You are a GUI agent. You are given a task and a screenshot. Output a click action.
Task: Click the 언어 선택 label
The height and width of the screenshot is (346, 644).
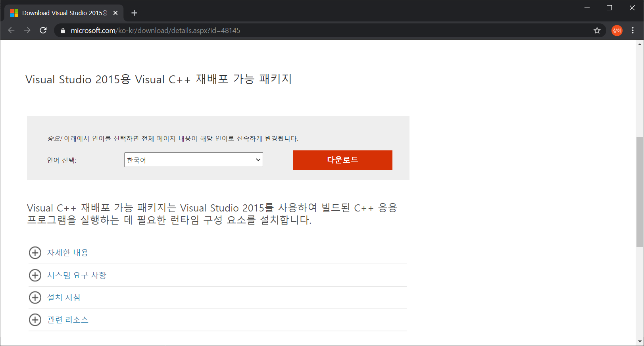coord(62,160)
